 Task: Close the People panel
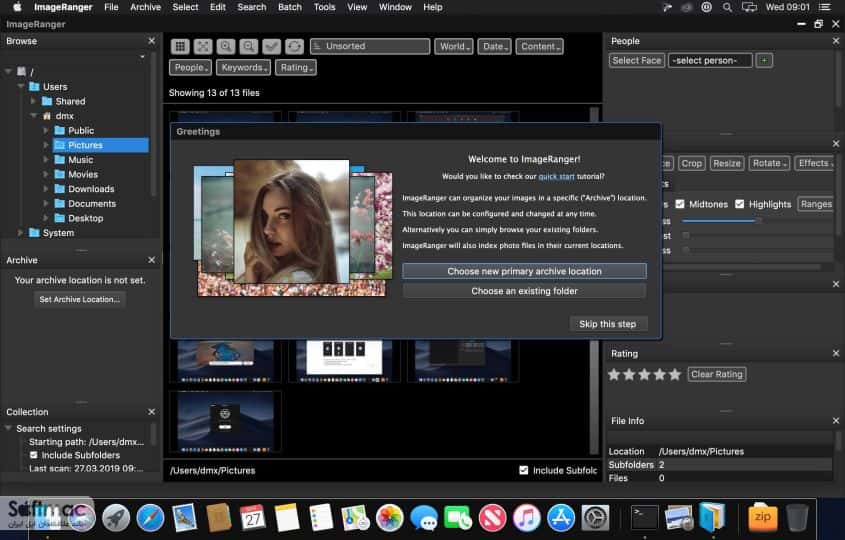tap(836, 41)
